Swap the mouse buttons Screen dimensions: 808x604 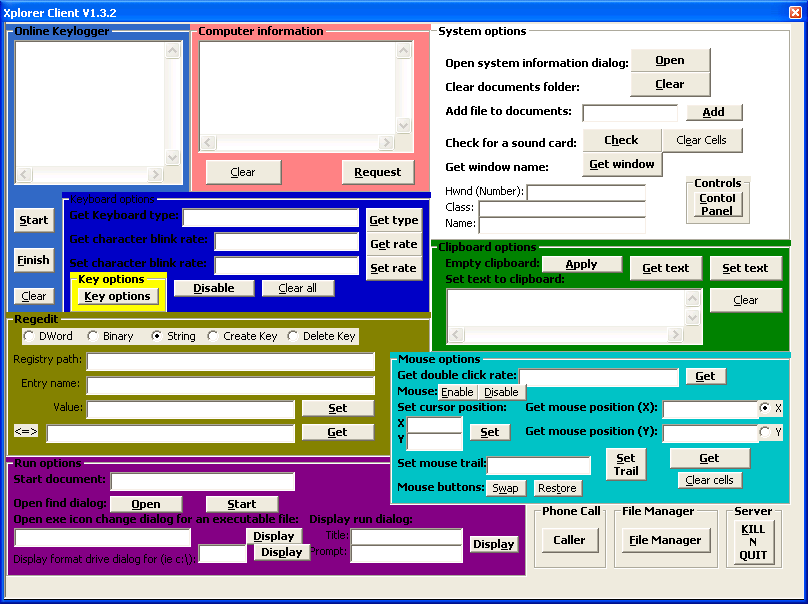(505, 488)
